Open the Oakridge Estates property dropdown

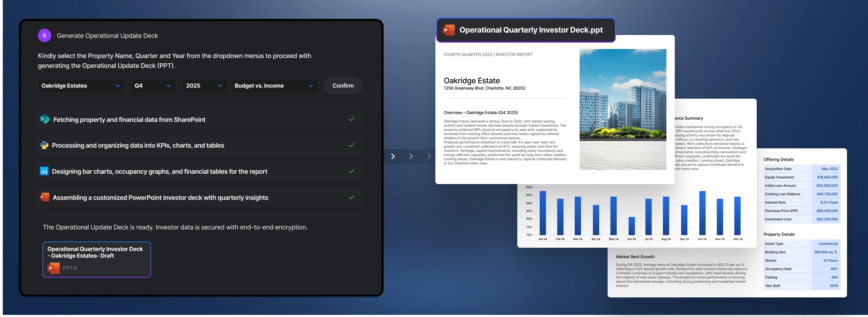click(81, 86)
